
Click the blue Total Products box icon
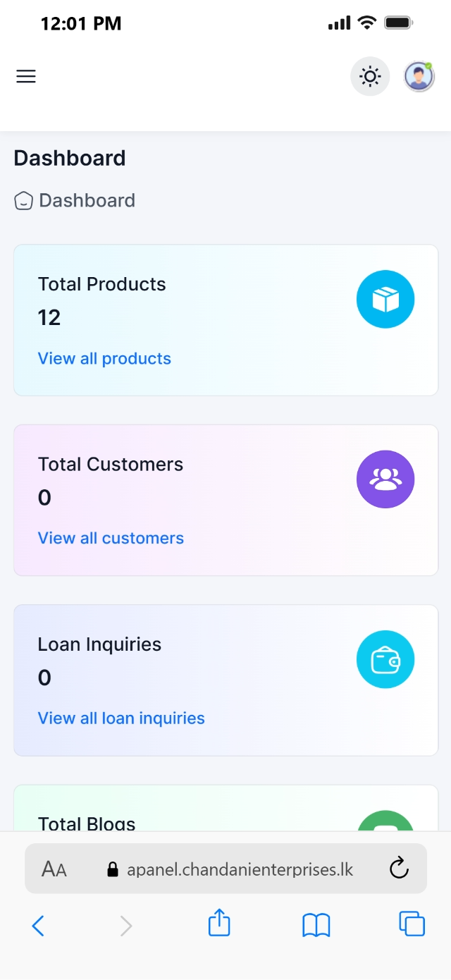(385, 300)
